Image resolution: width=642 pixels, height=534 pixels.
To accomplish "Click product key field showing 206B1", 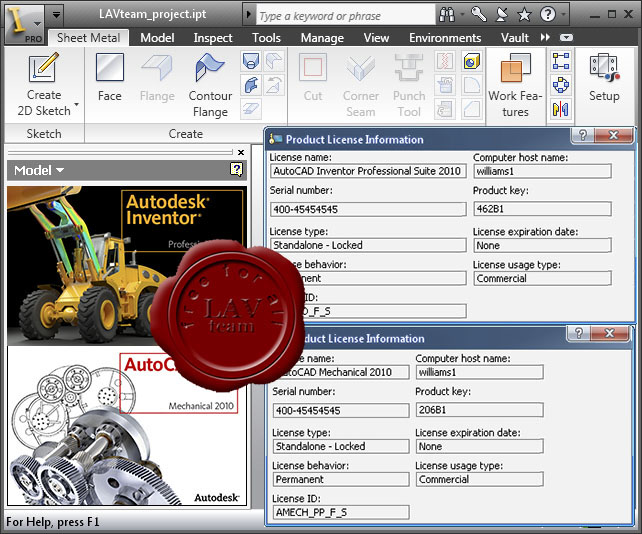I will click(x=479, y=410).
